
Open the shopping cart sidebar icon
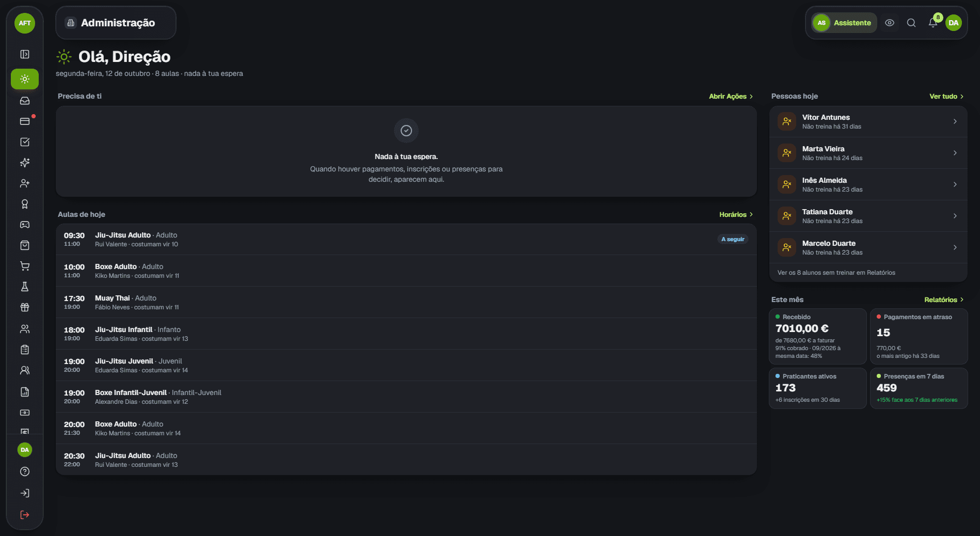click(x=25, y=266)
